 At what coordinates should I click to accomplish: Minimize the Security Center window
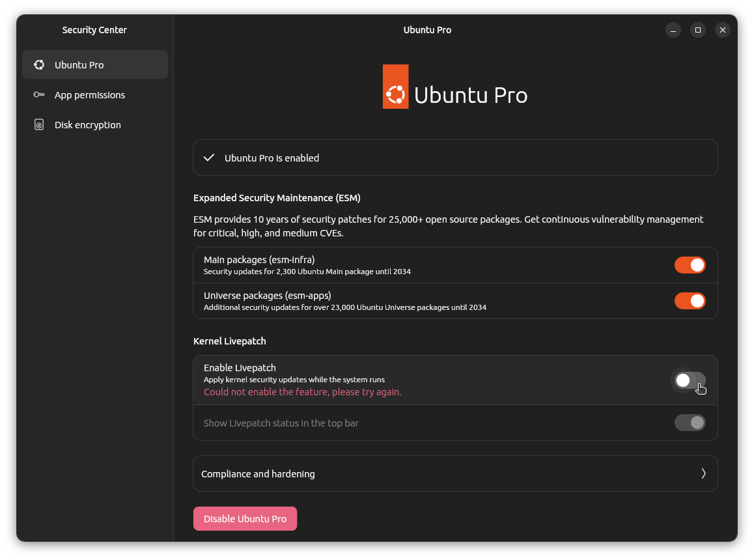tap(673, 30)
